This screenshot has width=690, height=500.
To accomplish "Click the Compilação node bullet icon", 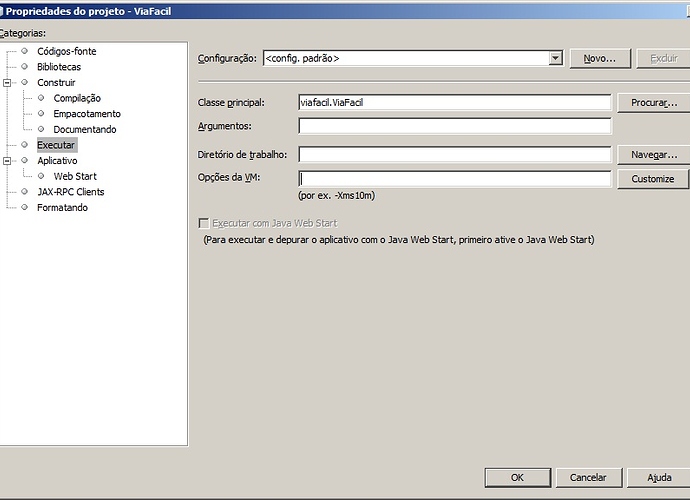I will [41, 98].
